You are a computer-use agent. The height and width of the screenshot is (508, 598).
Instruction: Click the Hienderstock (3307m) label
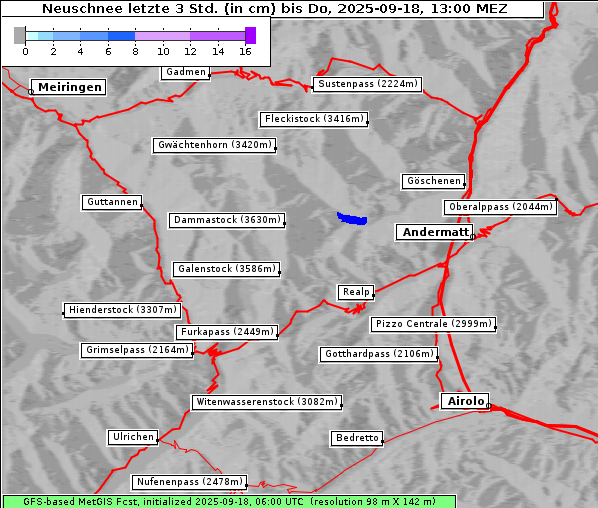point(122,310)
